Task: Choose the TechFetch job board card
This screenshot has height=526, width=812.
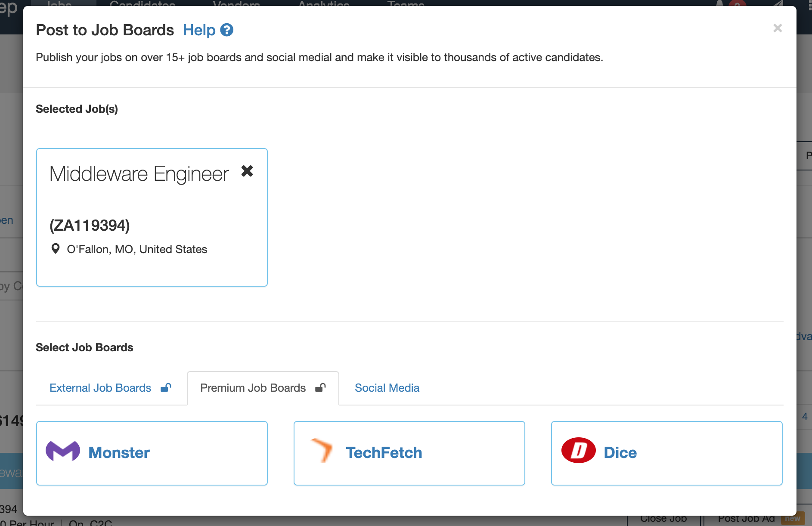Action: (x=409, y=453)
